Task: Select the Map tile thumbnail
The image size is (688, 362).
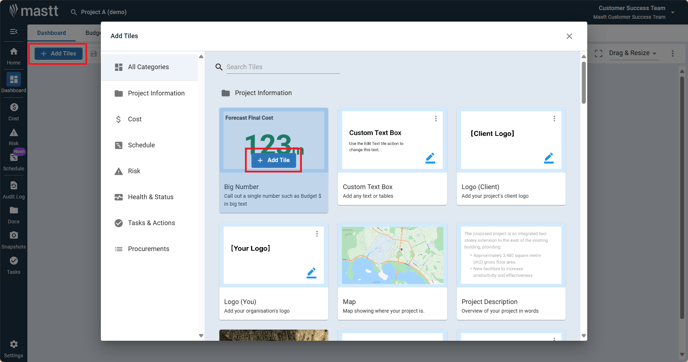Action: coord(392,255)
